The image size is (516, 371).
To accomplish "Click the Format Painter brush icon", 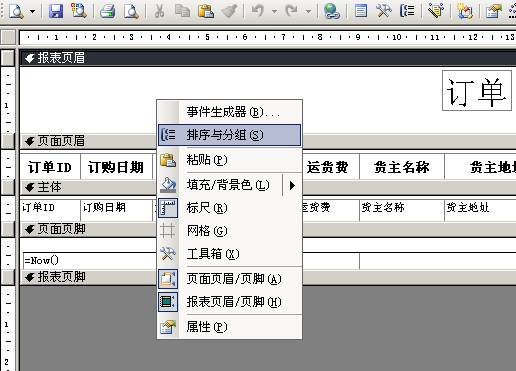I will 229,11.
